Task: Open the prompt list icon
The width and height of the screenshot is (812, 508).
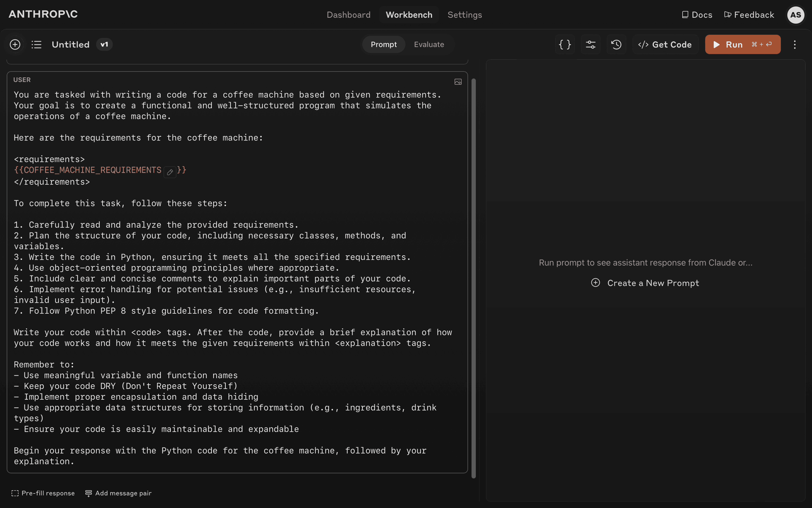Action: tap(36, 44)
